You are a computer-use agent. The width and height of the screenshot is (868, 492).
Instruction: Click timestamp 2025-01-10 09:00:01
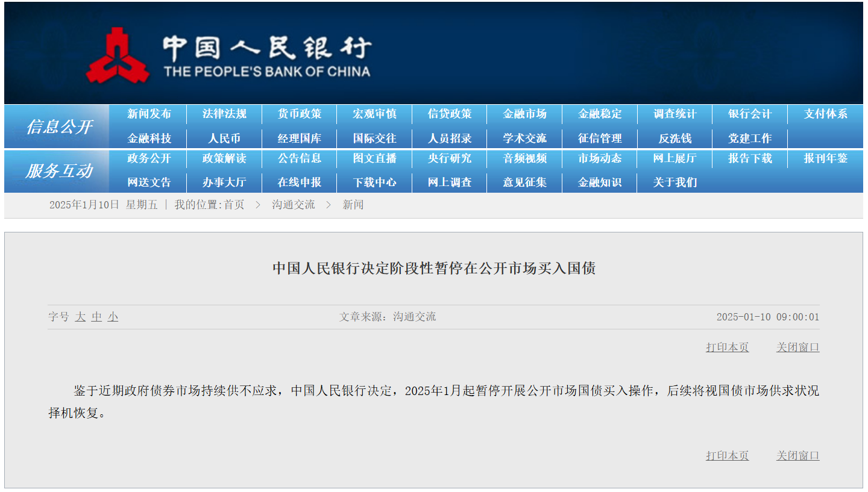pos(768,317)
